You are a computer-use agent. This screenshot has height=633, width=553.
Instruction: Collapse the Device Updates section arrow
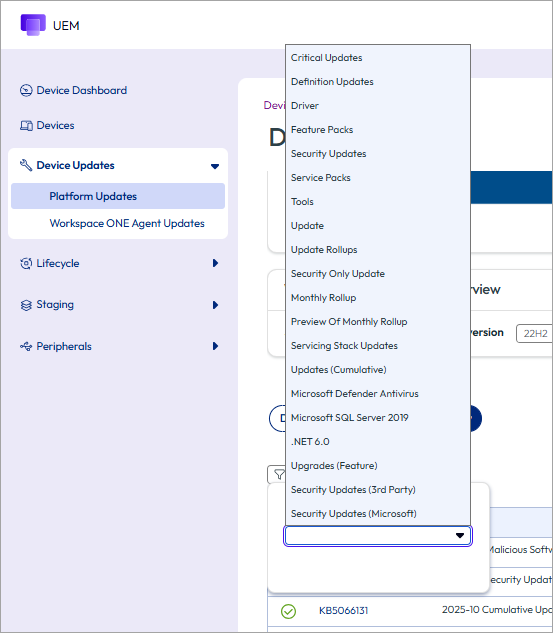[x=215, y=166]
